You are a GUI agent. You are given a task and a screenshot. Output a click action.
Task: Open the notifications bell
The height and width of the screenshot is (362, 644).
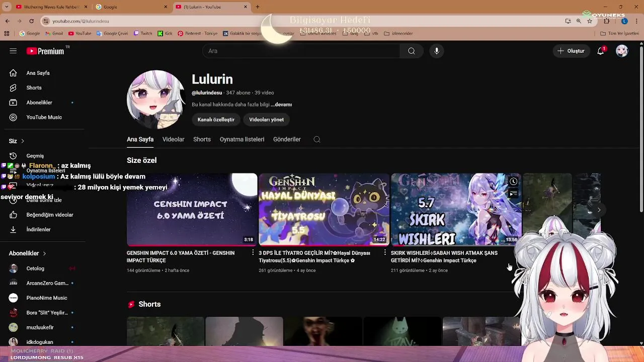pyautogui.click(x=601, y=51)
